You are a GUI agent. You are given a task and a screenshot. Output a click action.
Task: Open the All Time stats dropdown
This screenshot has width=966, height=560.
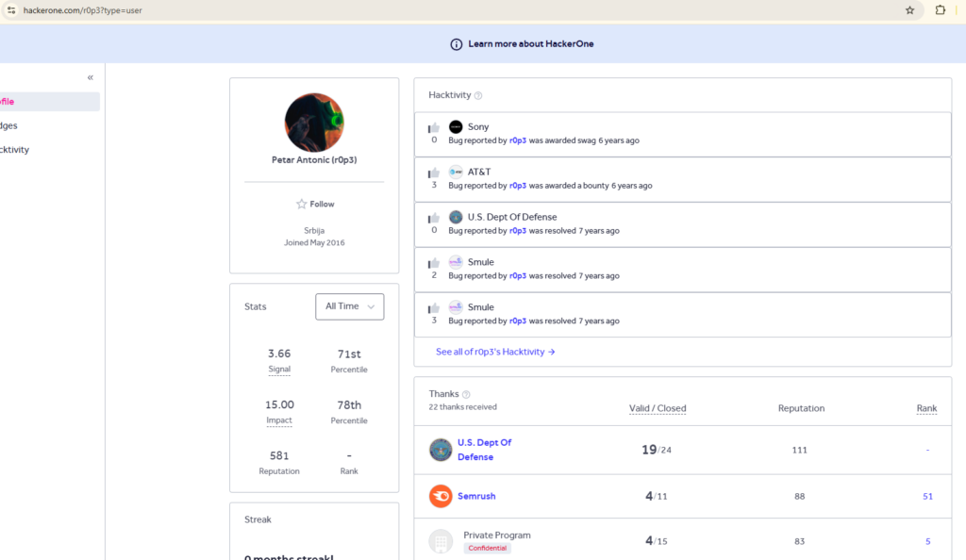click(349, 306)
